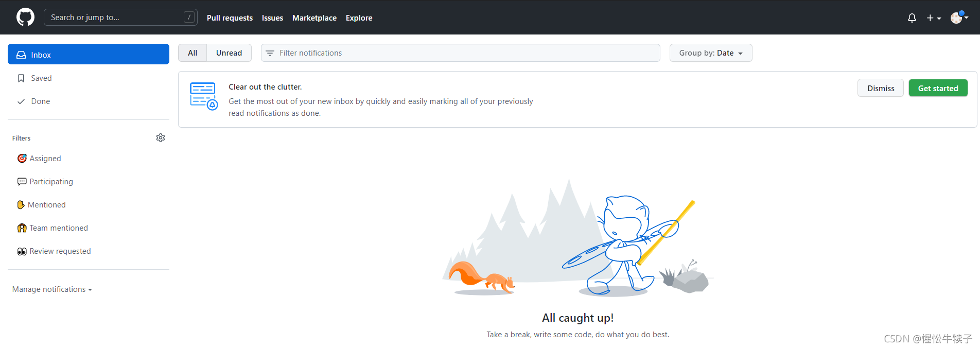Click the Team mentioned hands icon
Viewport: 980px width, 348px height.
point(22,228)
